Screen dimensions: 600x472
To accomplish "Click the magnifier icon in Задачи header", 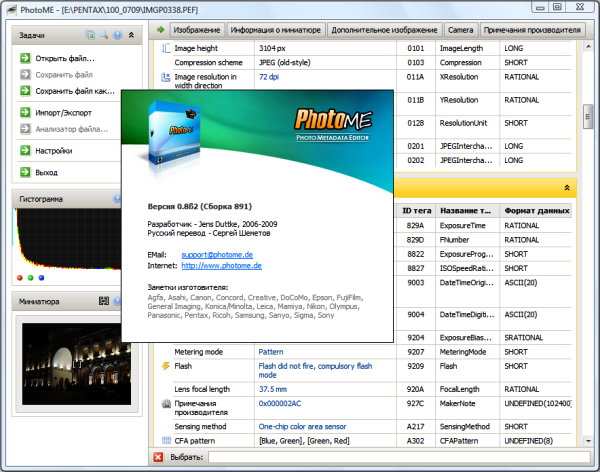I will coord(104,35).
